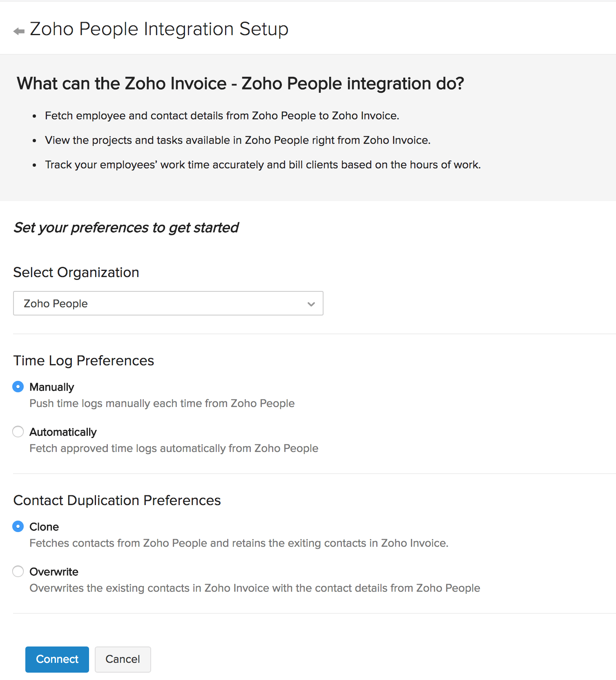Viewport: 616px width, 680px height.
Task: Confirm integration setup with Connect
Action: click(x=57, y=659)
